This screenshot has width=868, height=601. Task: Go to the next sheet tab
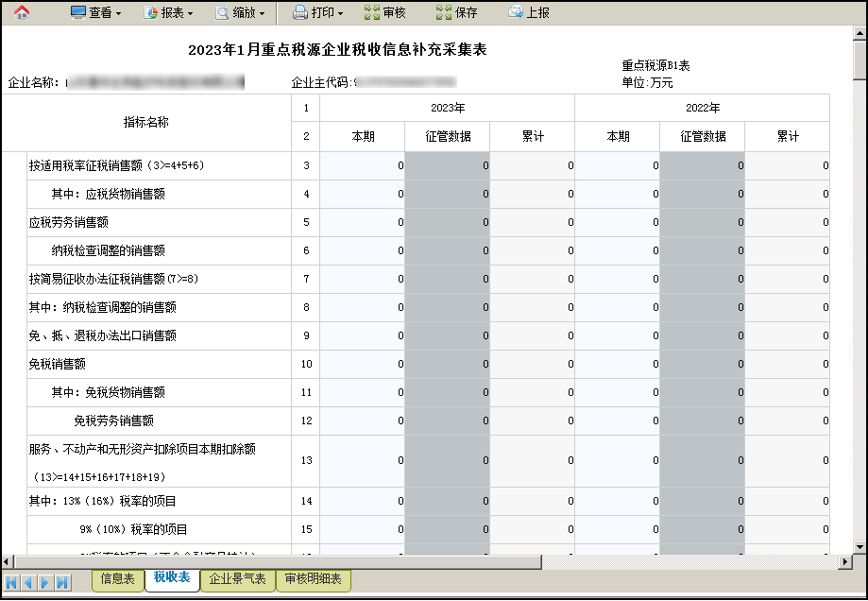pyautogui.click(x=45, y=582)
